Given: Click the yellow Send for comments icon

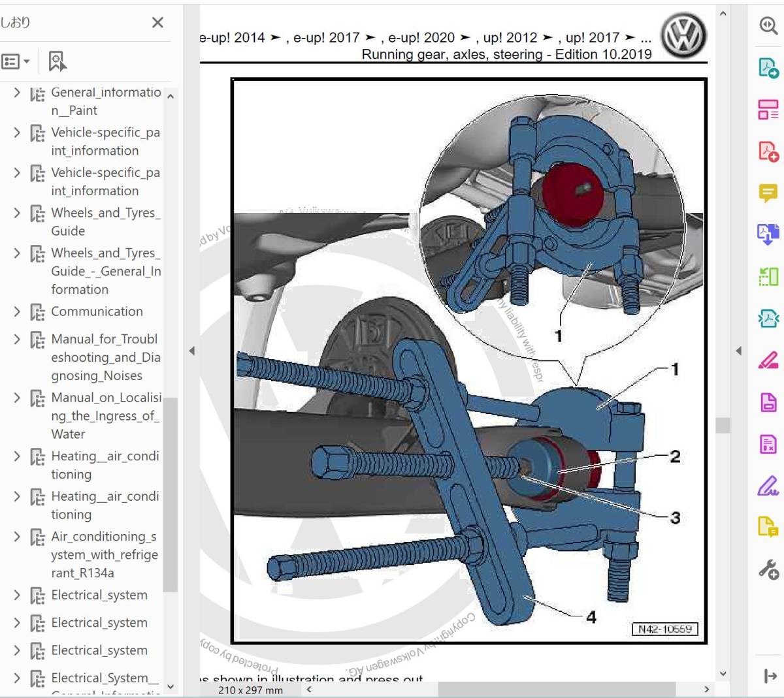Looking at the screenshot, I should click(768, 526).
